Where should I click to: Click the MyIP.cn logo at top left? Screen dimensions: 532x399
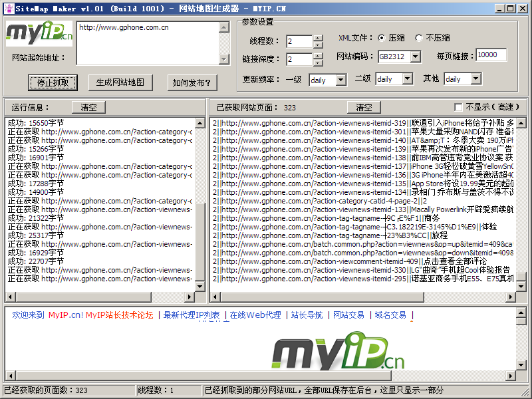click(39, 34)
